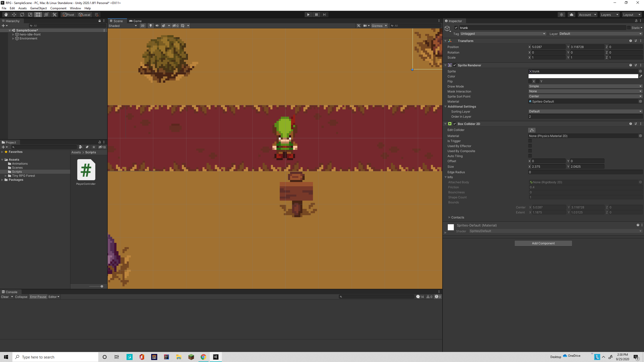Click the Pause button
The width and height of the screenshot is (644, 362).
click(x=316, y=15)
